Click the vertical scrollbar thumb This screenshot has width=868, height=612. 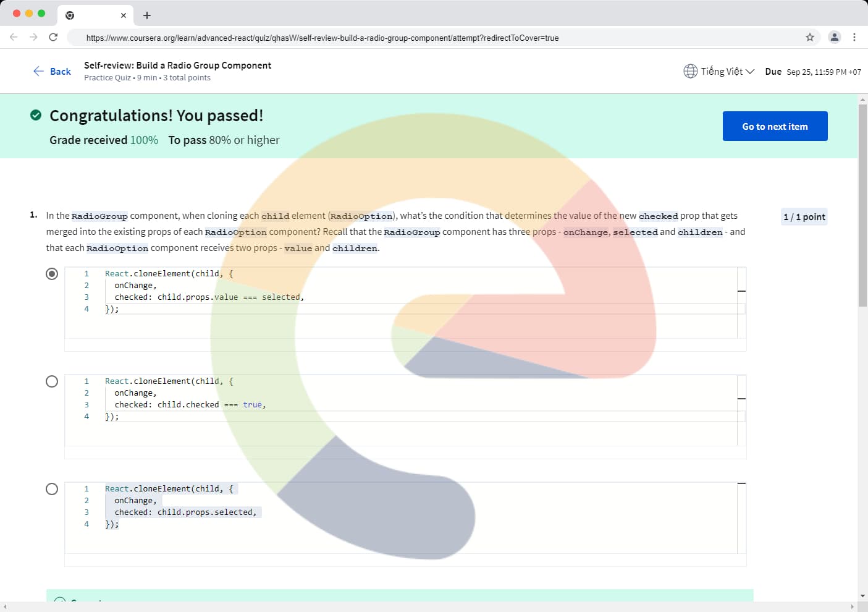tap(862, 205)
